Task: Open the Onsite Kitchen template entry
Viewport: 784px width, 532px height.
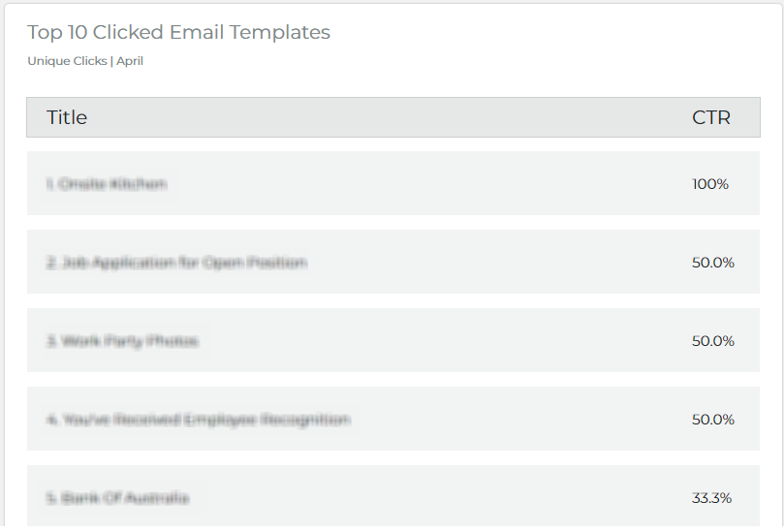Action: tap(107, 184)
